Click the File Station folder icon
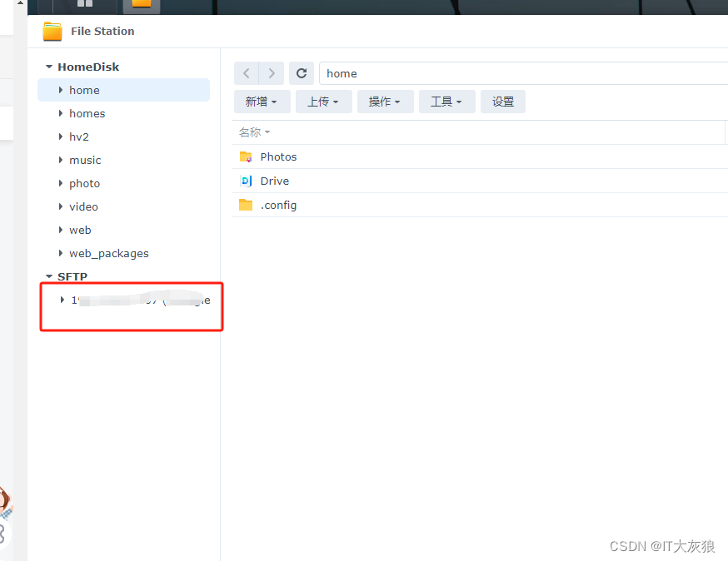Image resolution: width=728 pixels, height=561 pixels. click(x=52, y=31)
